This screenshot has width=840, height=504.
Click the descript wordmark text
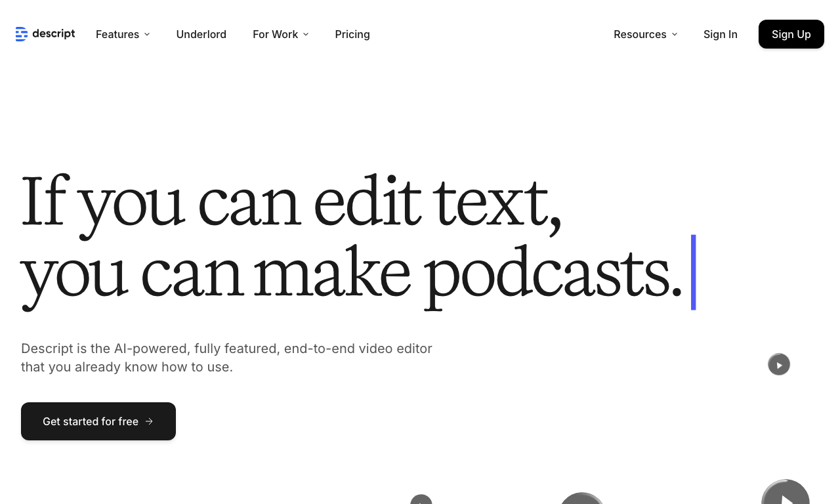[54, 33]
